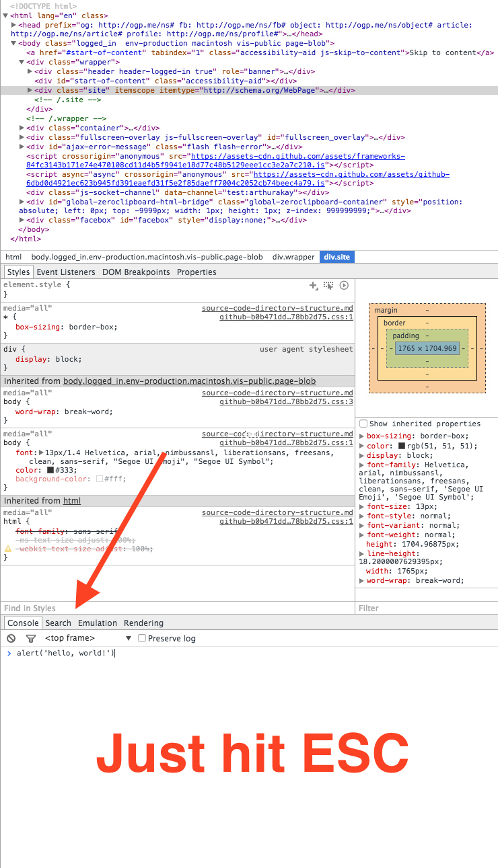Select html in the breadcrumb bar
Image resolution: width=498 pixels, height=868 pixels.
[13, 257]
